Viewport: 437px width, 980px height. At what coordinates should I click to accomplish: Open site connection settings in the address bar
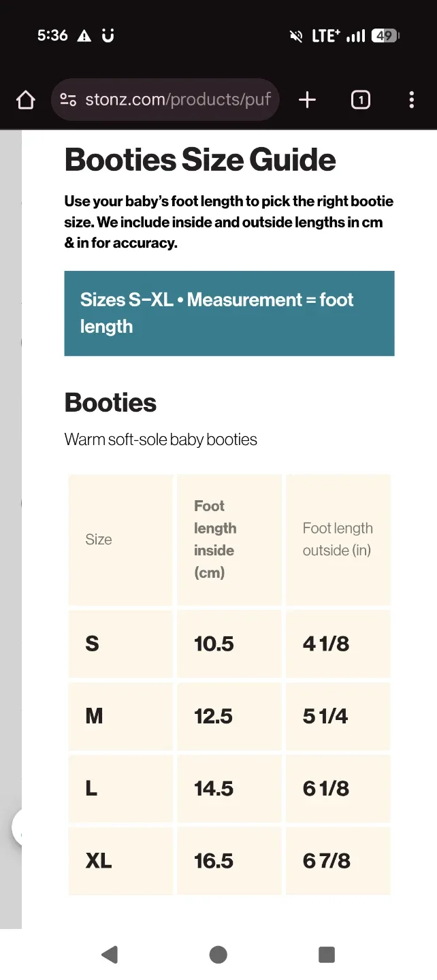(x=67, y=99)
